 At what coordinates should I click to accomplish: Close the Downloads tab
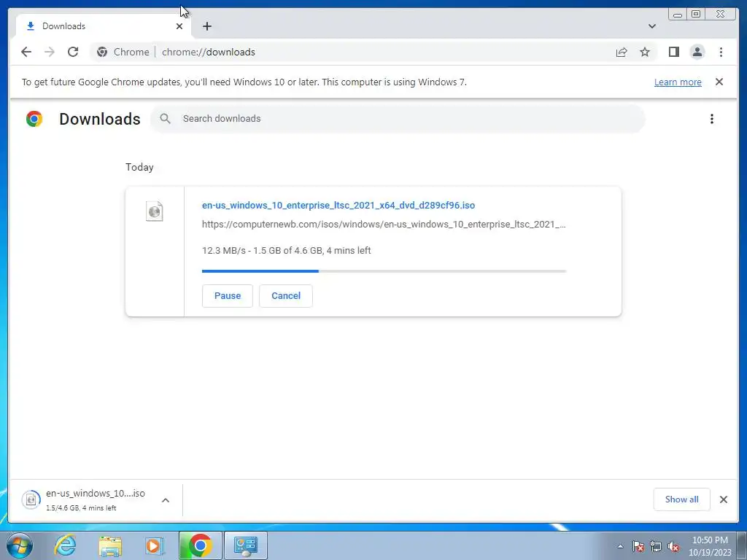click(179, 26)
